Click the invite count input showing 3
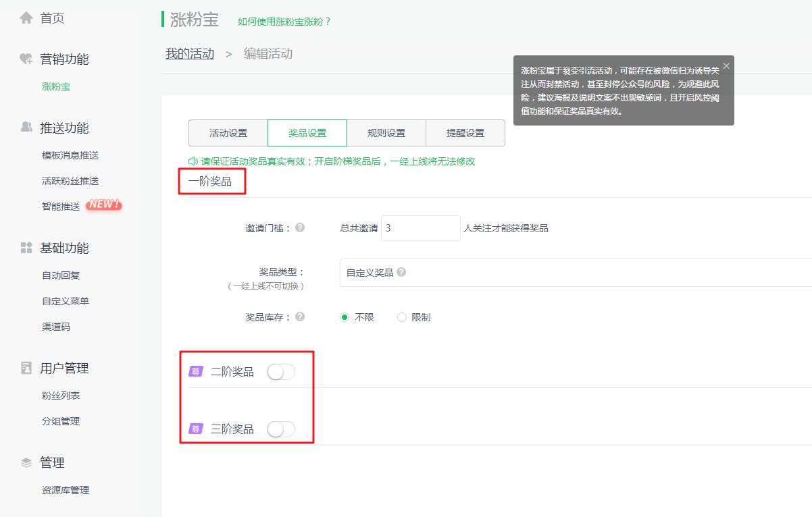812x517 pixels. coord(419,227)
